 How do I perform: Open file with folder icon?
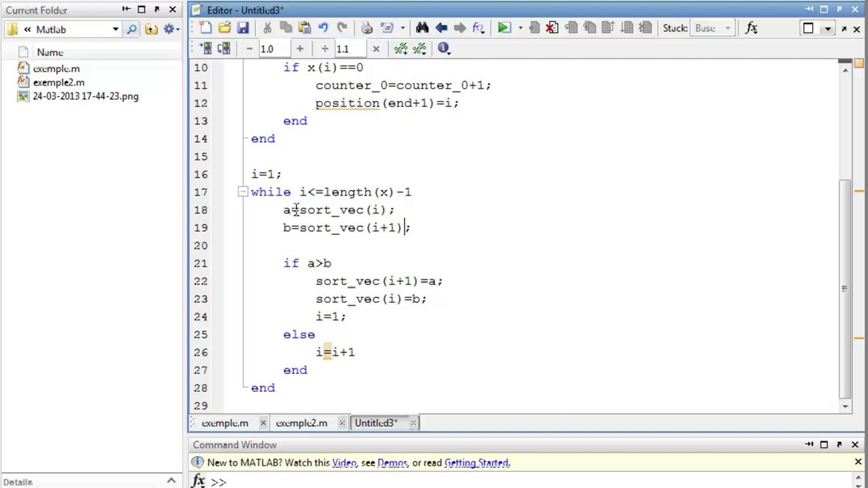(225, 28)
